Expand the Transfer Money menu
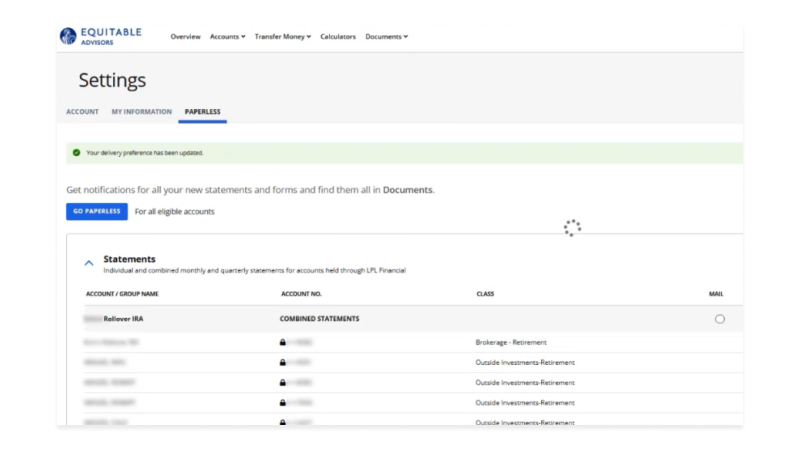800x450 pixels. (283, 37)
